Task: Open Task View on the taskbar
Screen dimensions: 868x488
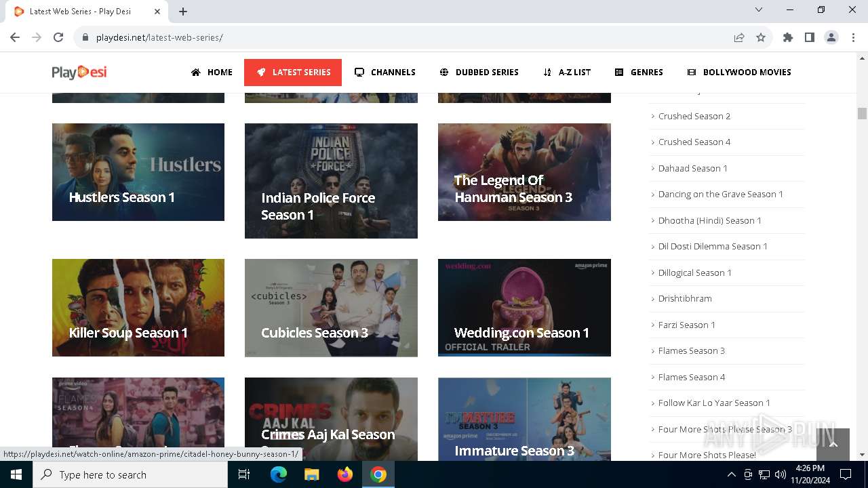Action: [244, 474]
